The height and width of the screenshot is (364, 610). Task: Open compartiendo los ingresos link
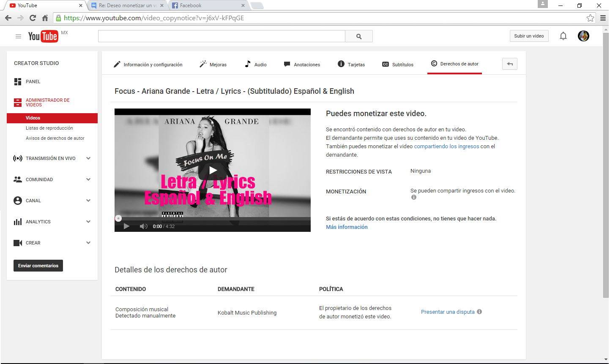tap(446, 147)
